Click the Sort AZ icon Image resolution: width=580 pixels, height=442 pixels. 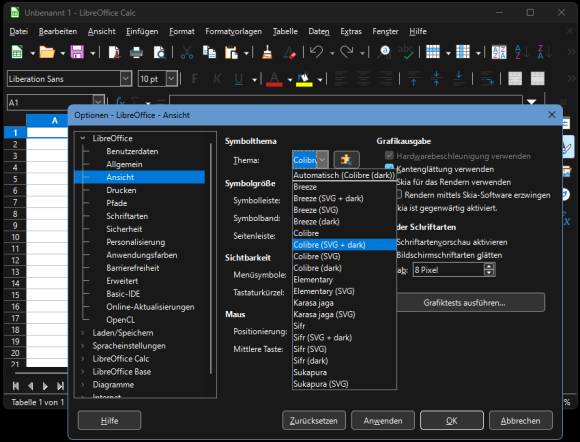pyautogui.click(x=499, y=52)
